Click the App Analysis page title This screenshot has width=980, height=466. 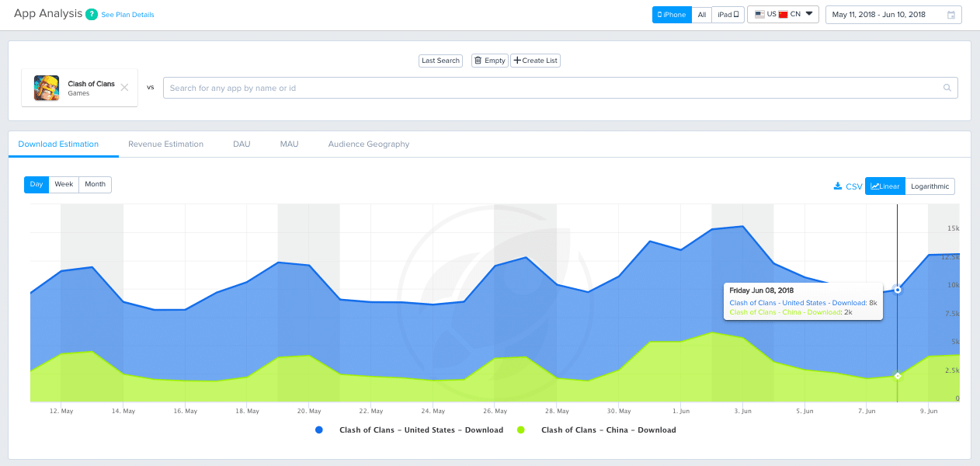[48, 14]
